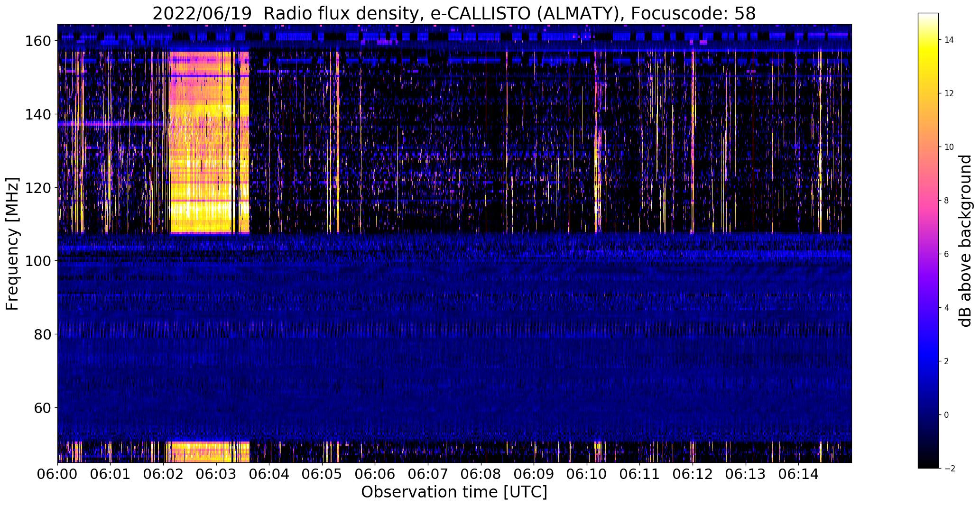Click the colorbar tick label 8

947,201
